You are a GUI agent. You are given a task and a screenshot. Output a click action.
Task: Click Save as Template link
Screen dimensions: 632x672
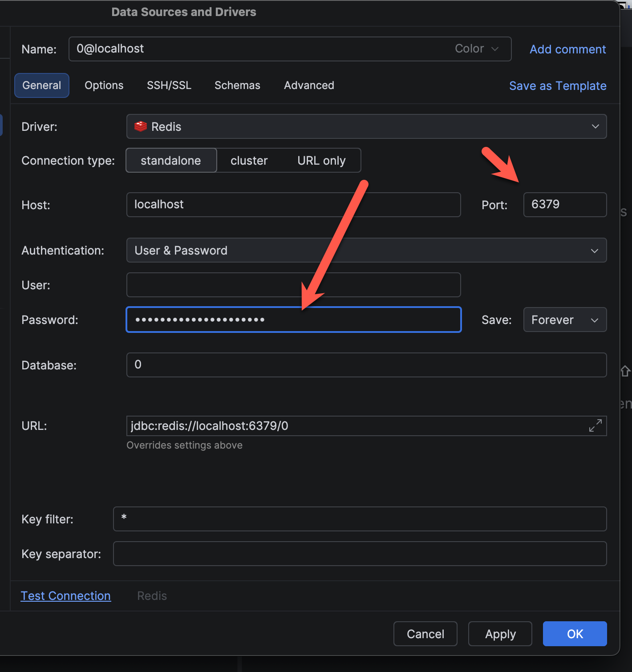558,85
